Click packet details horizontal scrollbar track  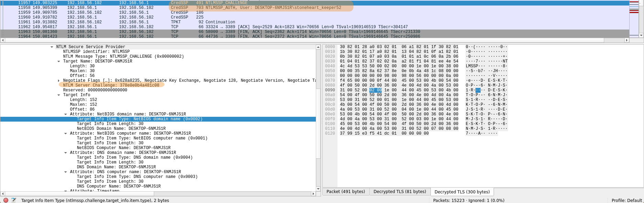pyautogui.click(x=158, y=194)
